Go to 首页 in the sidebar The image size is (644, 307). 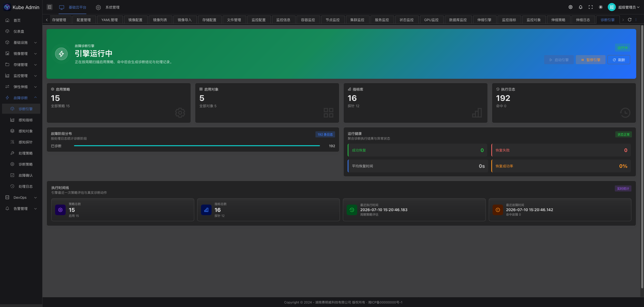tap(21, 20)
